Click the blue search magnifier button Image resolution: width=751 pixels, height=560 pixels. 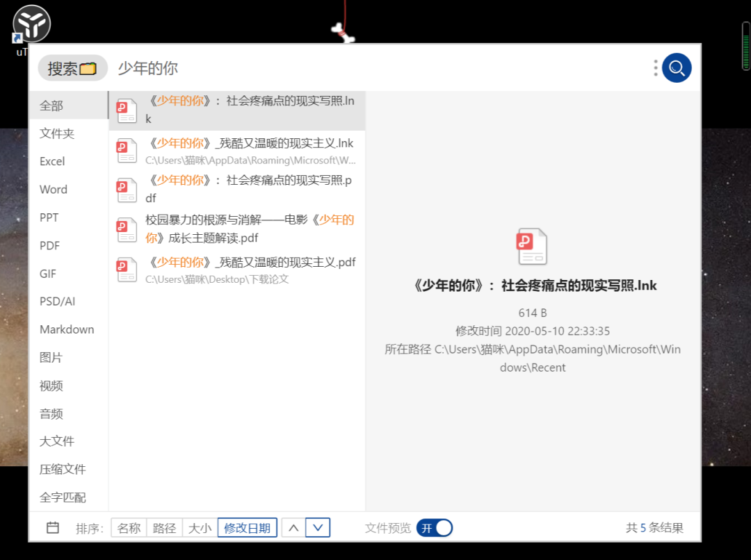(x=677, y=68)
